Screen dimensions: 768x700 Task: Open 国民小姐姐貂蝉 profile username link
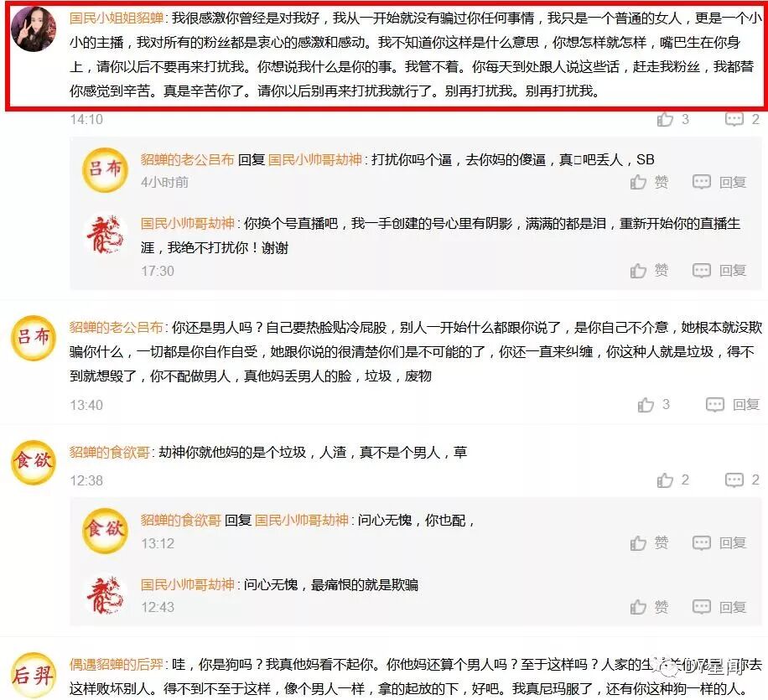[x=116, y=18]
